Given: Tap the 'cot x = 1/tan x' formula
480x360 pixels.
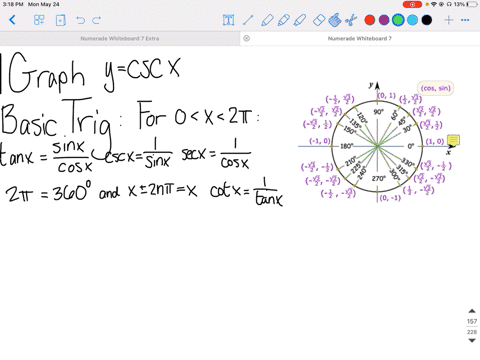Looking at the screenshot, I should coord(246,192).
